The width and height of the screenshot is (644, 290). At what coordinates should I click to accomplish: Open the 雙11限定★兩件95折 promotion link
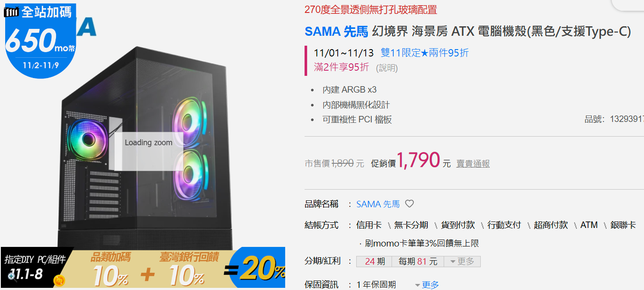point(425,53)
